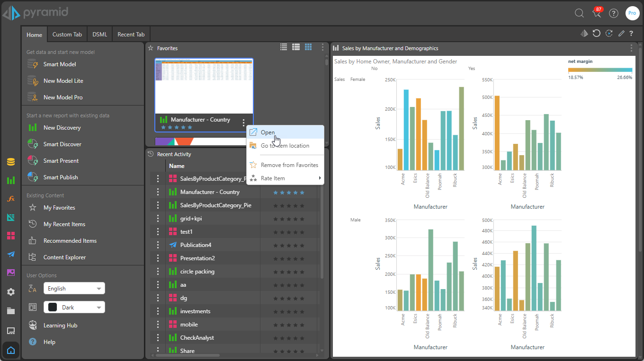
Task: Expand the Rate Item submenu
Action: point(285,178)
